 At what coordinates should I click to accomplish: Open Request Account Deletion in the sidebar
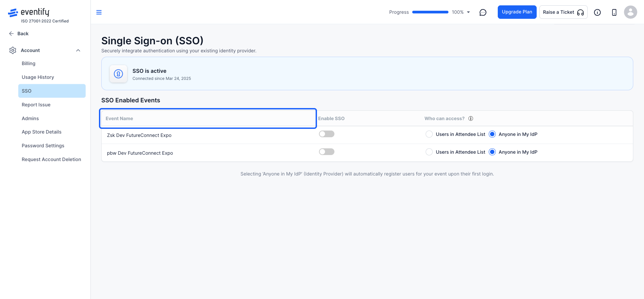(x=52, y=159)
